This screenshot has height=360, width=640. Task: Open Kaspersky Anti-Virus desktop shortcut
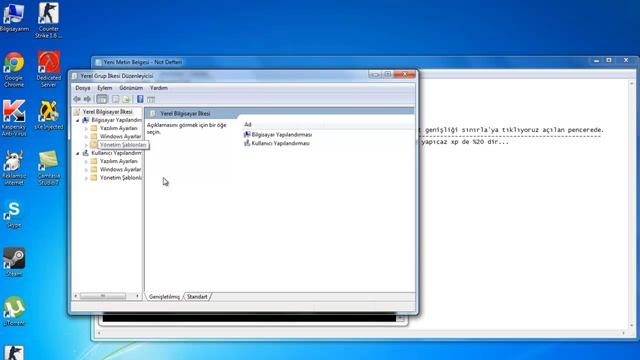(14, 118)
